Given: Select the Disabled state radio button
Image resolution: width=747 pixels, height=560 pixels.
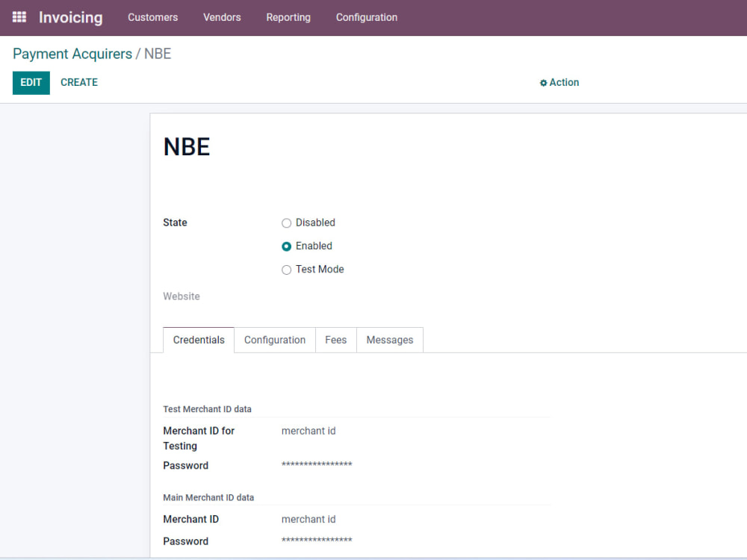Looking at the screenshot, I should tap(286, 223).
